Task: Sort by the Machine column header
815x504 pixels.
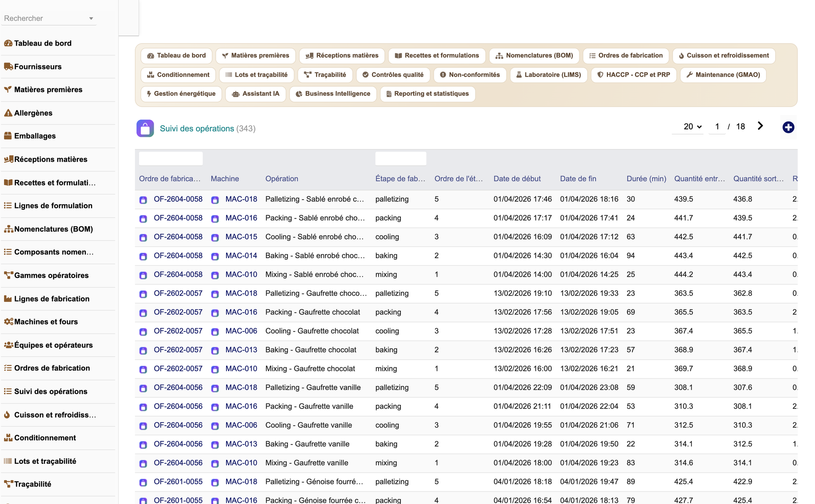Action: (225, 179)
